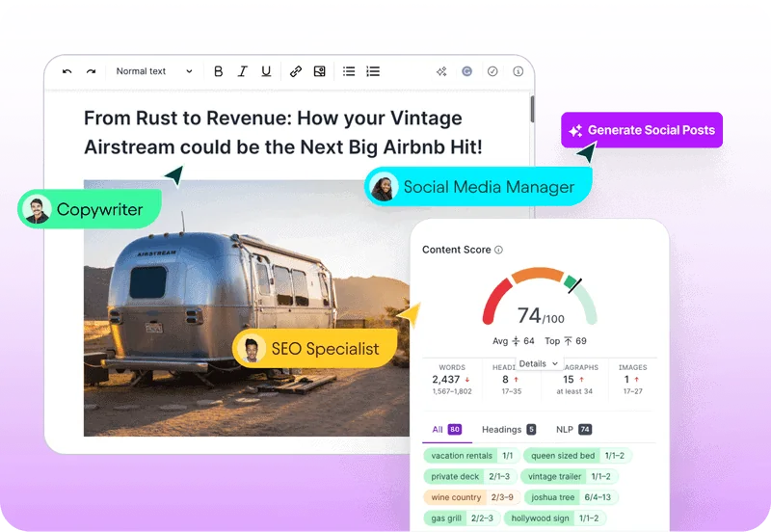771x532 pixels.
Task: Switch to the All terms tab
Action: point(446,429)
